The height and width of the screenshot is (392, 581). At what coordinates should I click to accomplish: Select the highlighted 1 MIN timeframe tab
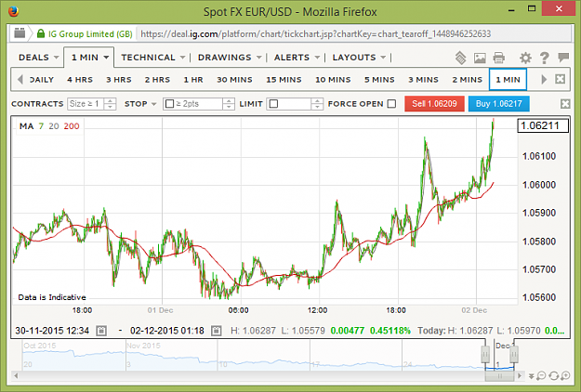tap(508, 80)
